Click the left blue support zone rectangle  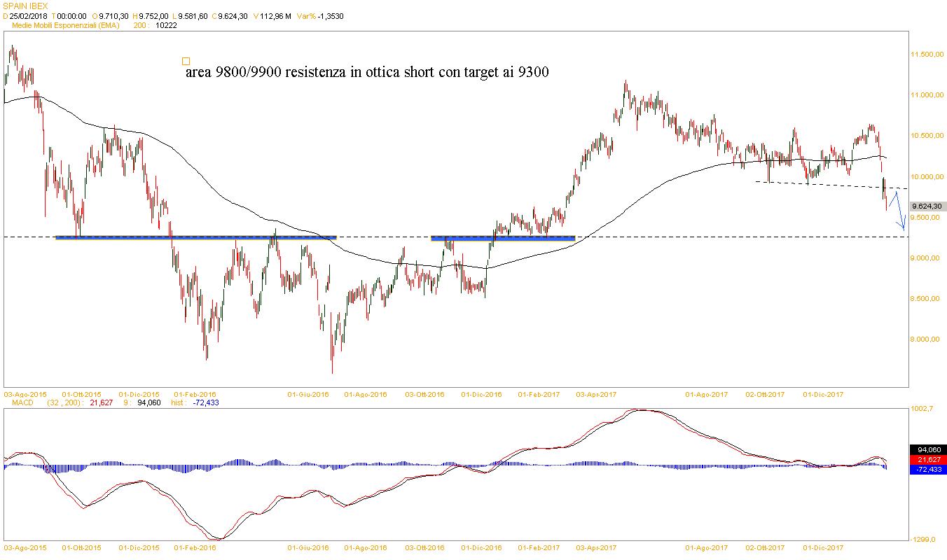195,238
